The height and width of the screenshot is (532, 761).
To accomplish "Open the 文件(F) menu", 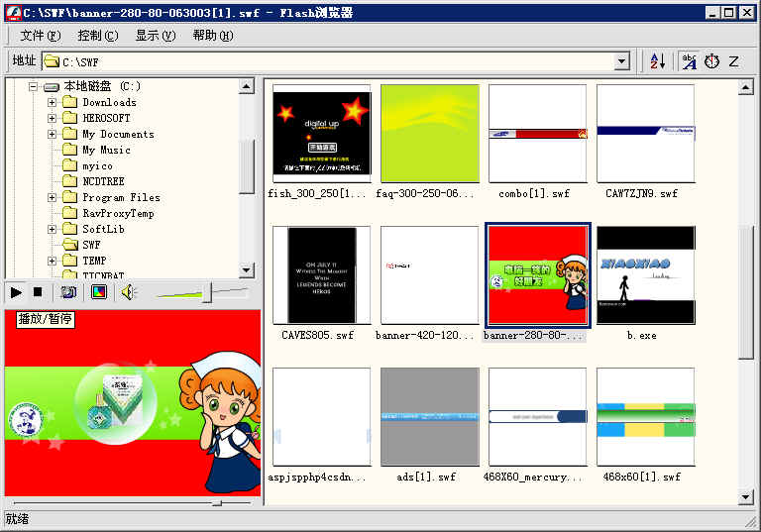I will [41, 36].
